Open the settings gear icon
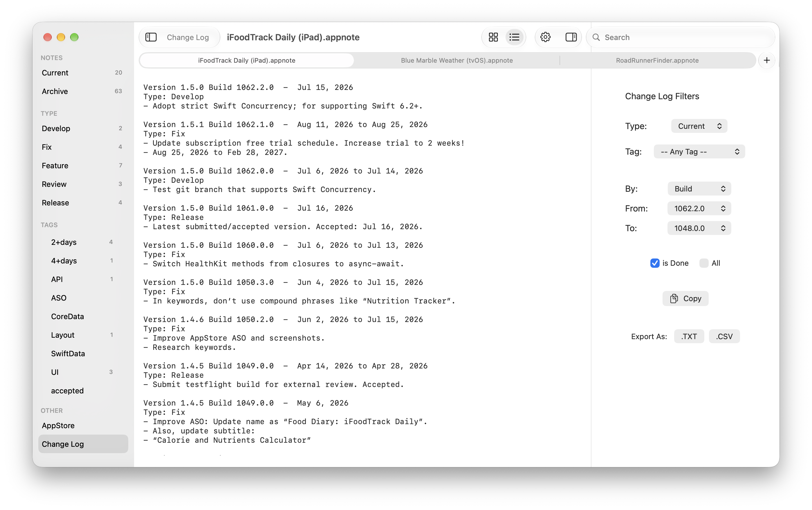The width and height of the screenshot is (812, 510). tap(545, 37)
